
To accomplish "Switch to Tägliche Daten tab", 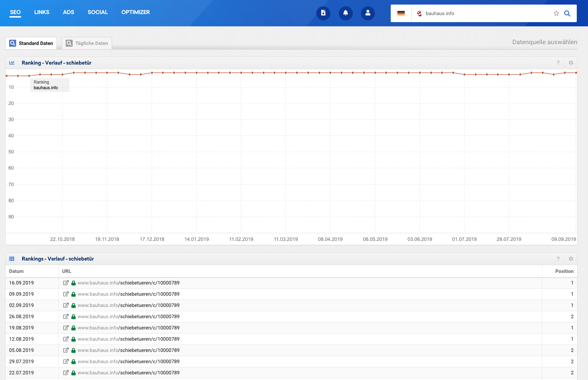I will (87, 43).
